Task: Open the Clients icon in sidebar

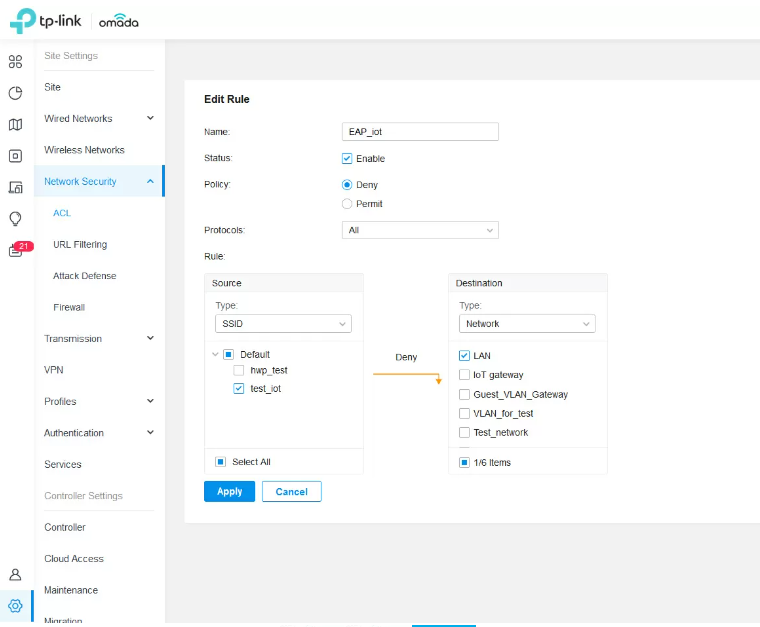Action: (15, 187)
